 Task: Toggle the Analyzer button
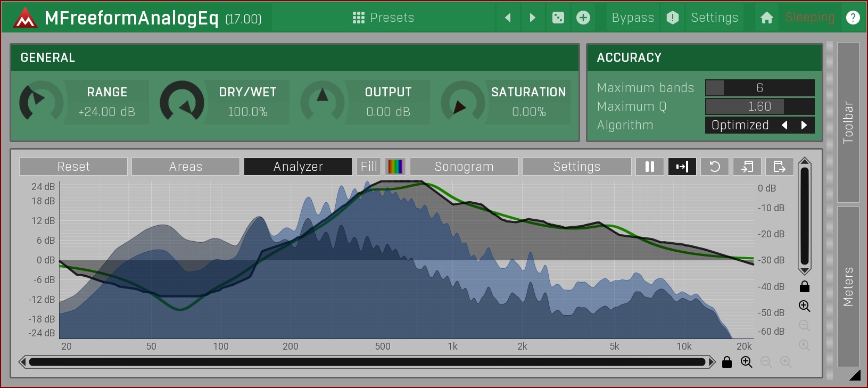[298, 167]
